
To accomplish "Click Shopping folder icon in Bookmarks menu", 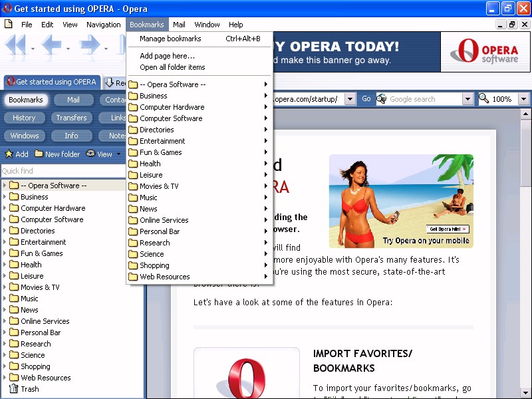I will tap(133, 265).
